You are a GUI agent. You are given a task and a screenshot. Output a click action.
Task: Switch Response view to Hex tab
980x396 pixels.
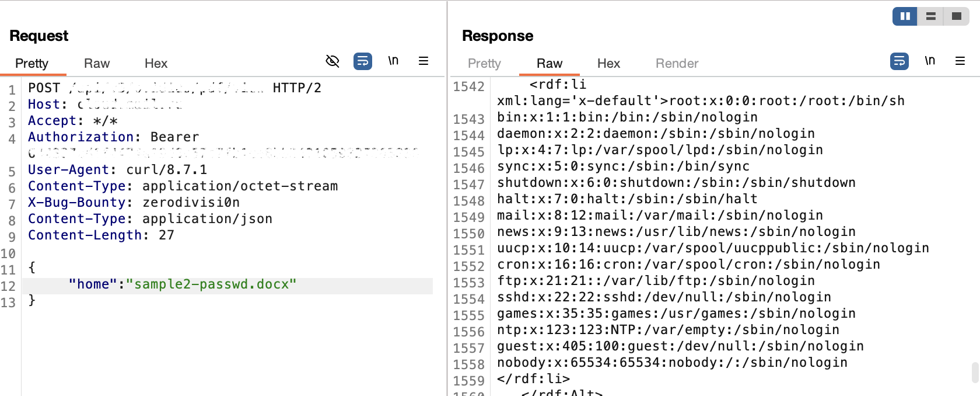coord(608,63)
